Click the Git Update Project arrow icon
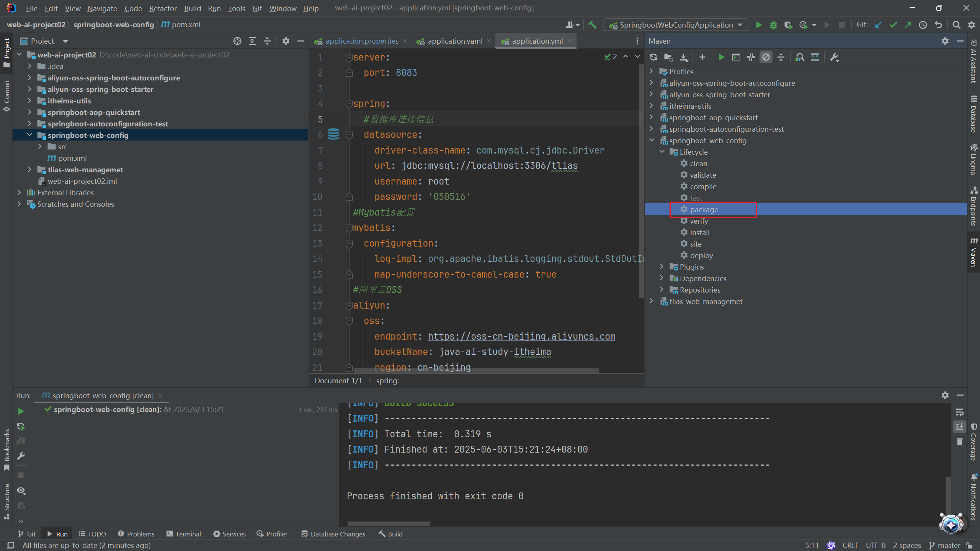980x551 pixels. click(x=878, y=25)
